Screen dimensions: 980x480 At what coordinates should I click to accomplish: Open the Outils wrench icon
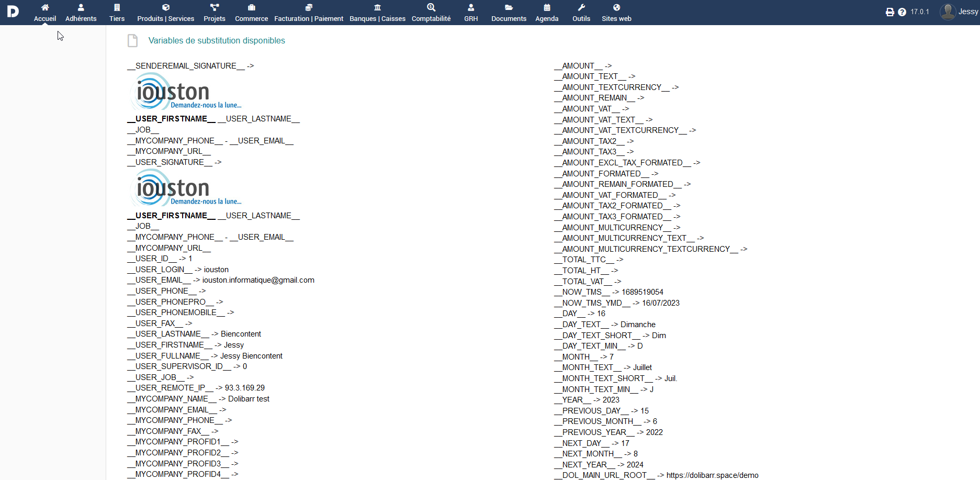(x=581, y=8)
